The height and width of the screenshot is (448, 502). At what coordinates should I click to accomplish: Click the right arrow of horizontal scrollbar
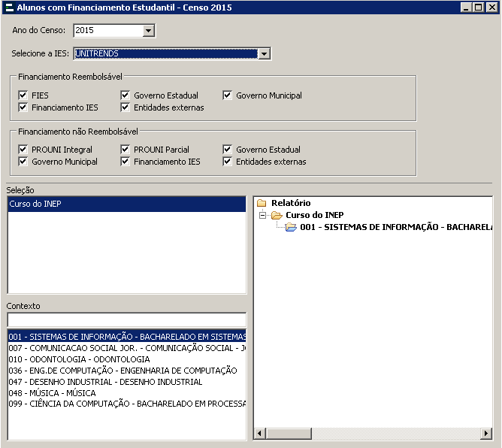(x=488, y=434)
